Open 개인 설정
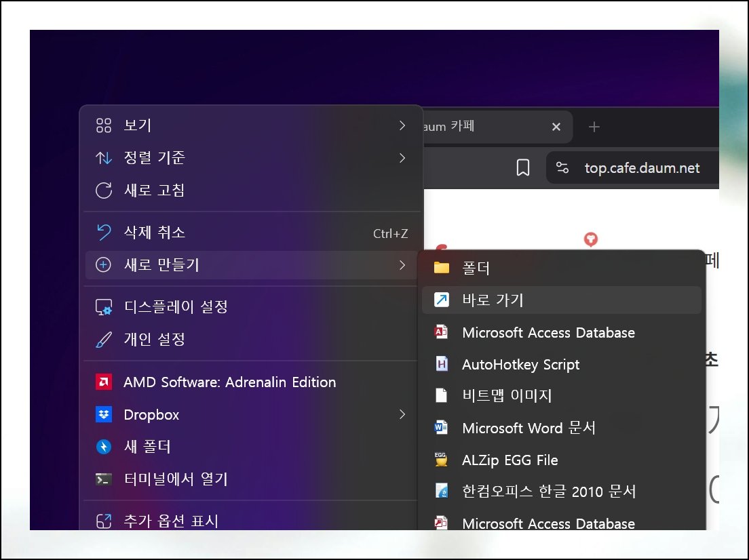The width and height of the screenshot is (749, 560). [251, 340]
